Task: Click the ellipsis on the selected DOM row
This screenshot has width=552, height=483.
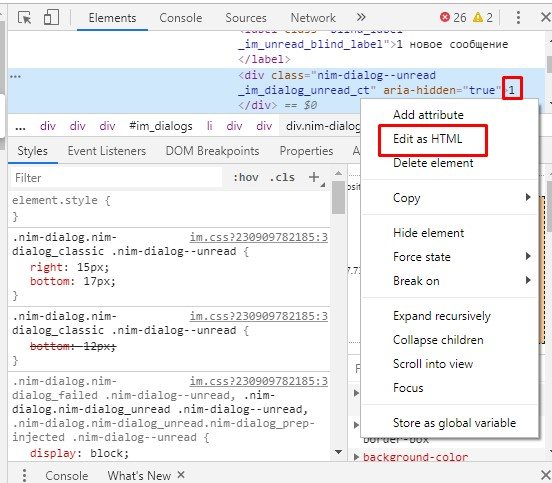Action: [x=15, y=76]
